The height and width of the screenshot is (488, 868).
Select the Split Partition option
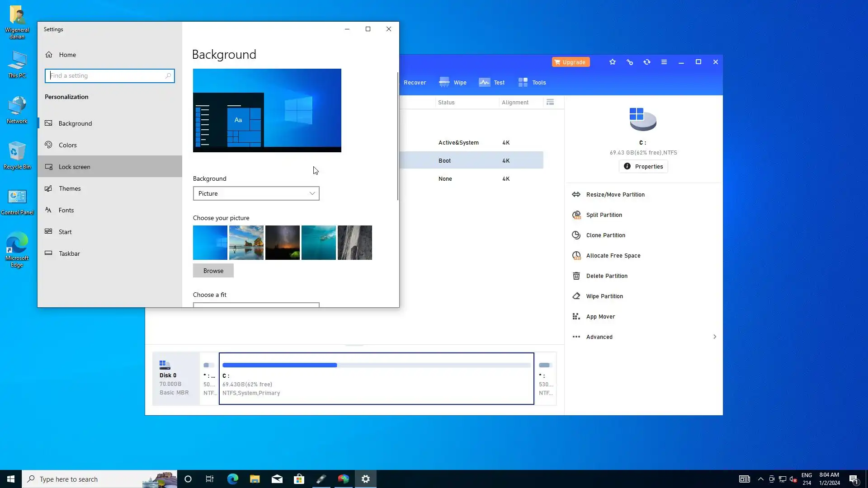[604, 215]
